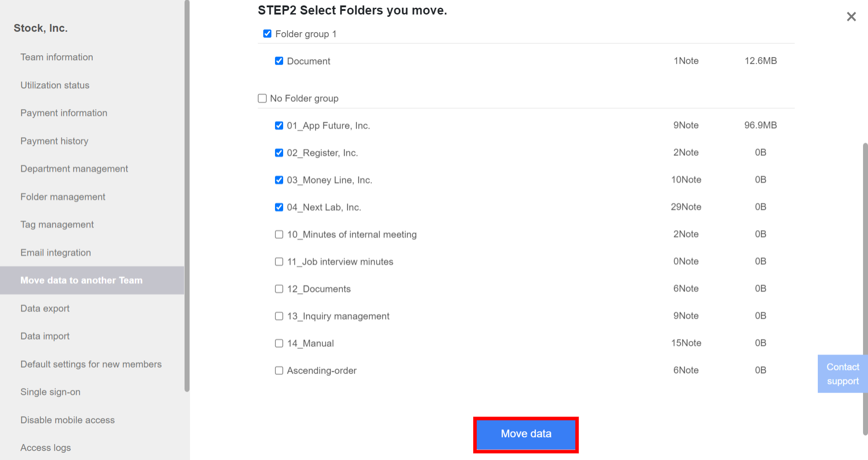Open the Contact support panel
This screenshot has width=868, height=460.
pyautogui.click(x=842, y=374)
